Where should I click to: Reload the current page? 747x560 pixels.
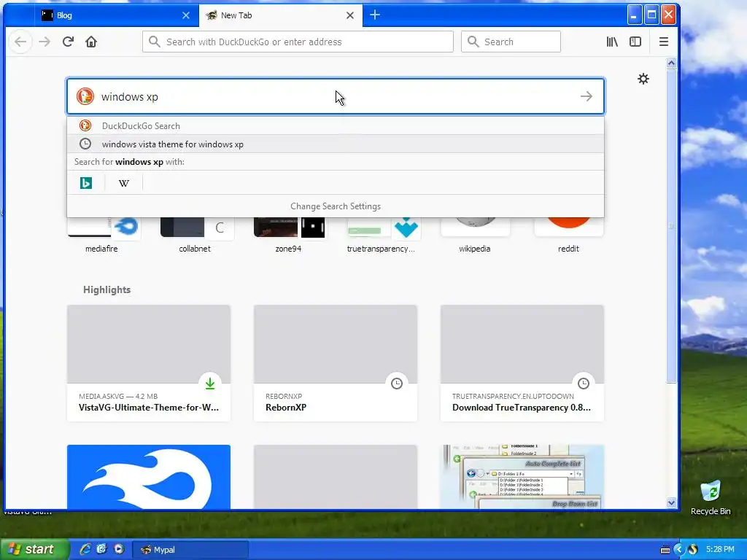[68, 42]
